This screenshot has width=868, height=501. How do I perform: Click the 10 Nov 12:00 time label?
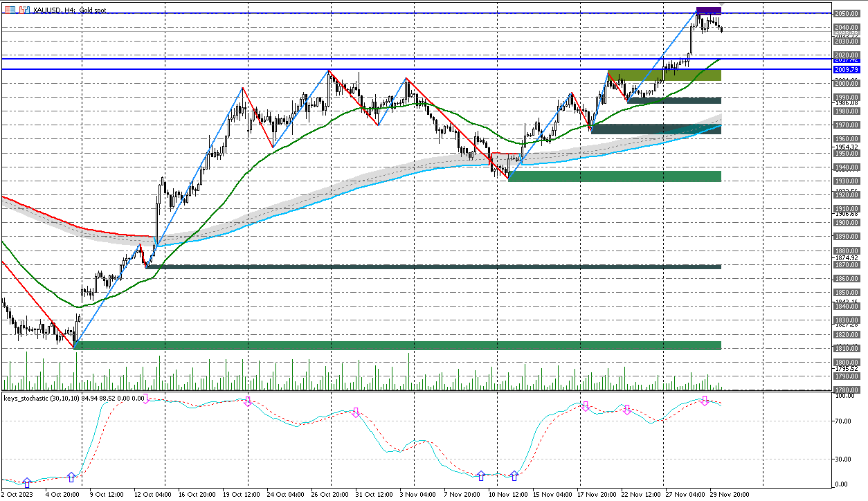507,495
